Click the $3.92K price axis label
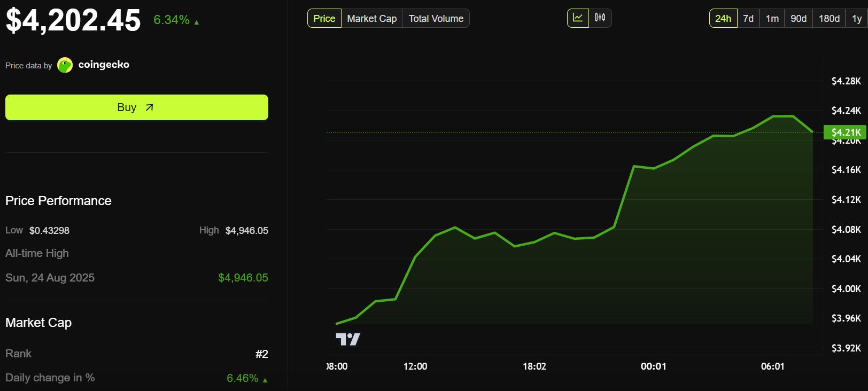The height and width of the screenshot is (391, 868). 846,348
